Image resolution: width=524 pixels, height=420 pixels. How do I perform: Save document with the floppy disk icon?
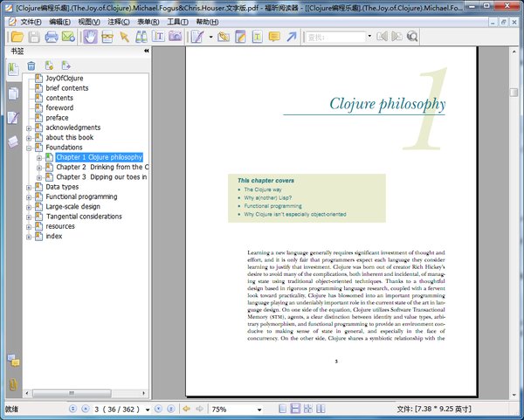point(34,37)
